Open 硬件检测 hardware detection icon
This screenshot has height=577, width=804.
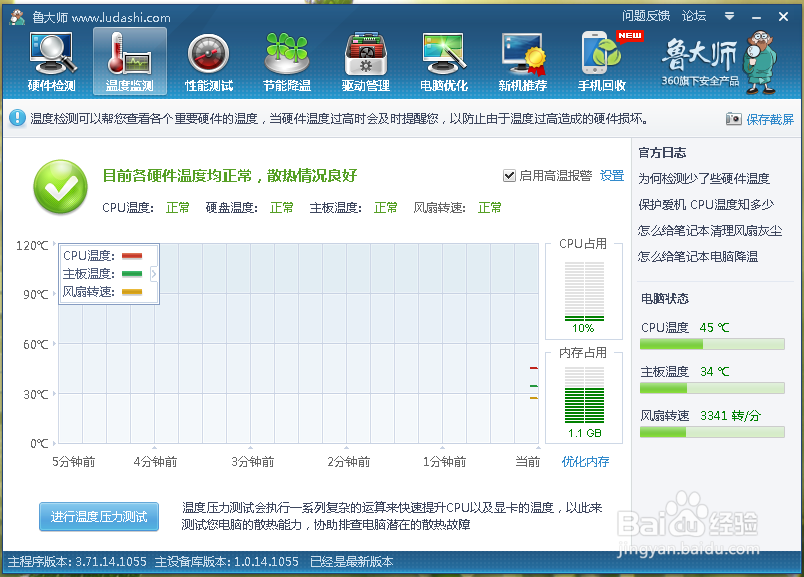[52, 62]
